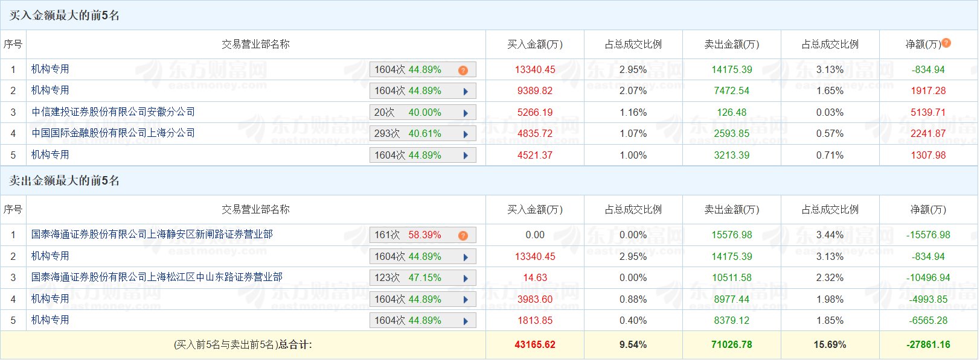Click blue arrow in fifth sell row 机构专用
The width and height of the screenshot is (980, 360).
point(466,321)
